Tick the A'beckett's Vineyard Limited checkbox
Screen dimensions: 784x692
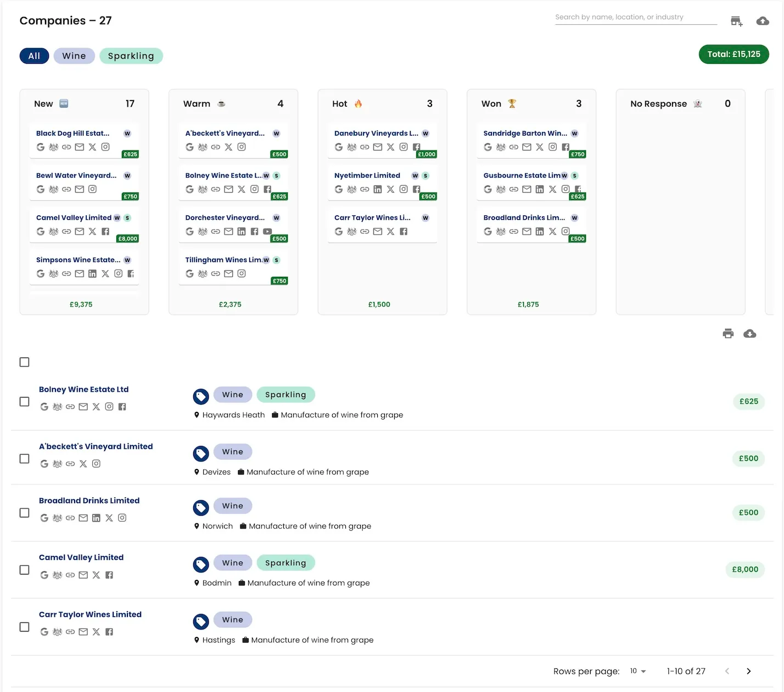pos(24,459)
